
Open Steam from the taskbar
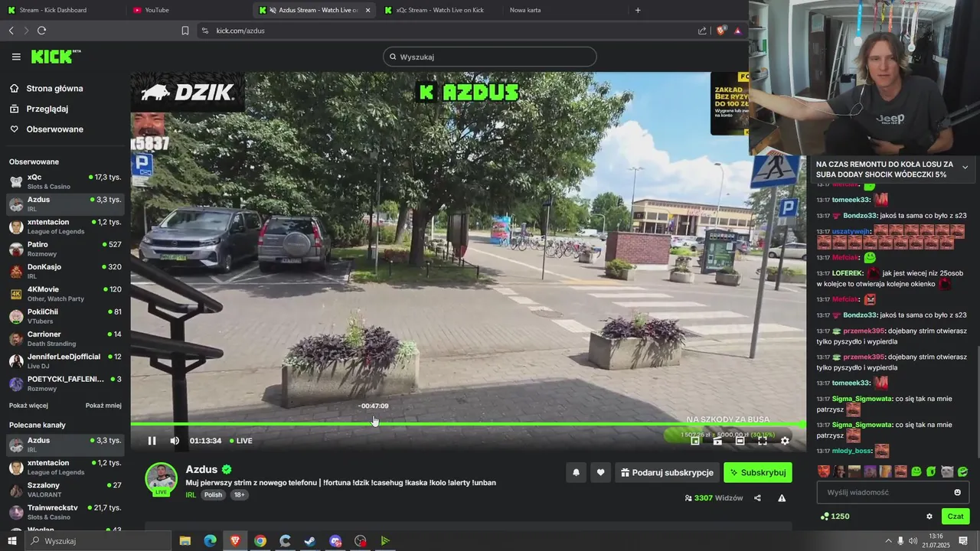(x=310, y=541)
